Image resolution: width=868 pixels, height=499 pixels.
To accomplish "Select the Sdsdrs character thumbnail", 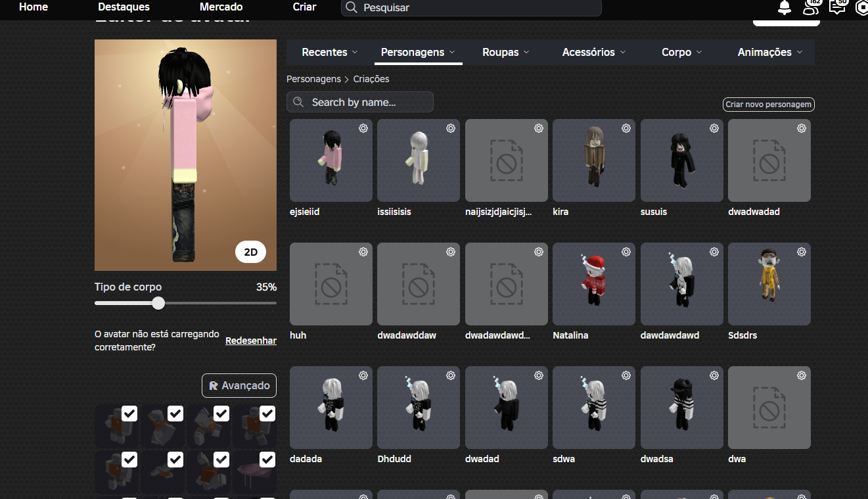I will point(769,284).
